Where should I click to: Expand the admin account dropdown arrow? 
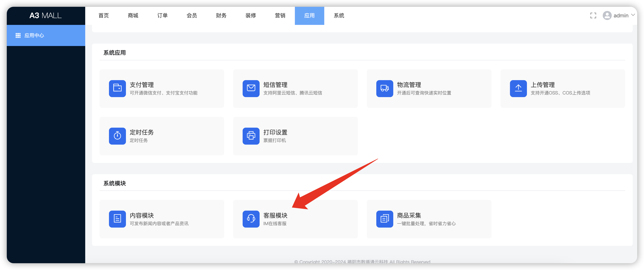click(x=633, y=15)
